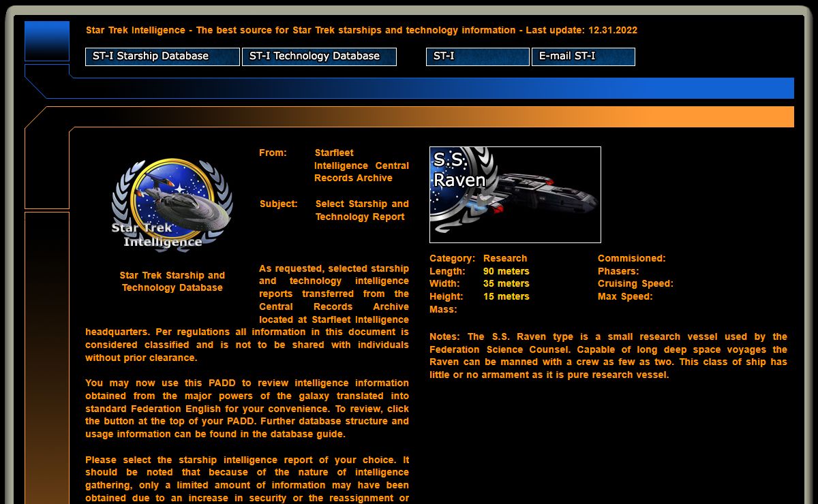
Task: Click the 'From:' label
Action: (x=273, y=153)
